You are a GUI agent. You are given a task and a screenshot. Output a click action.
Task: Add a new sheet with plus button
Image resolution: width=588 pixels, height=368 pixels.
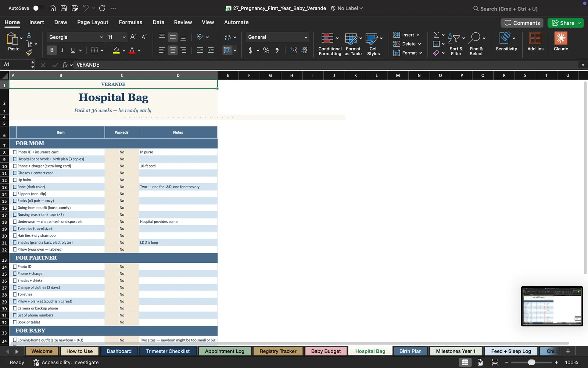(x=568, y=351)
